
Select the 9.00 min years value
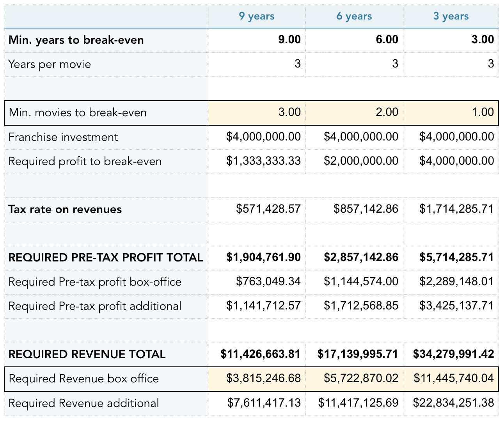[257, 40]
